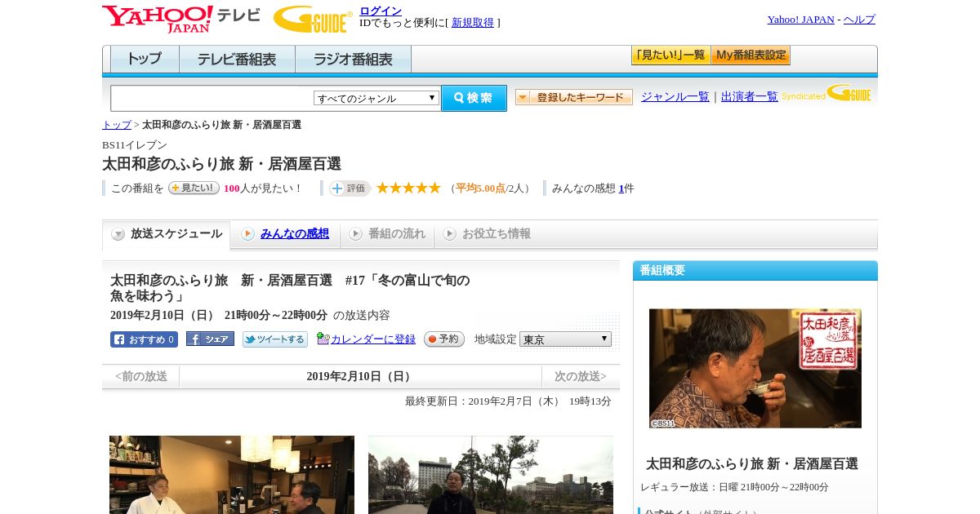Go to Yahoo! JAPAN link
Image resolution: width=980 pixels, height=514 pixels.
(x=800, y=20)
